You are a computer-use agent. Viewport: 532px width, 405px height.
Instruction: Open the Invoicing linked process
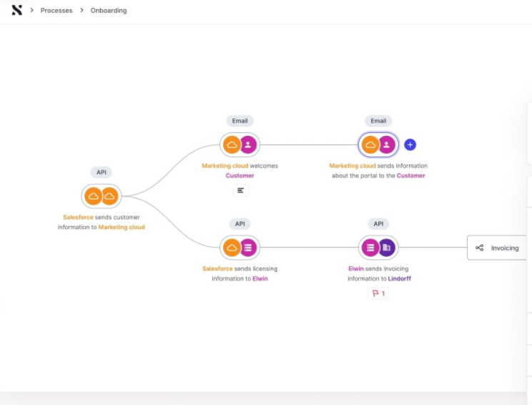(497, 248)
